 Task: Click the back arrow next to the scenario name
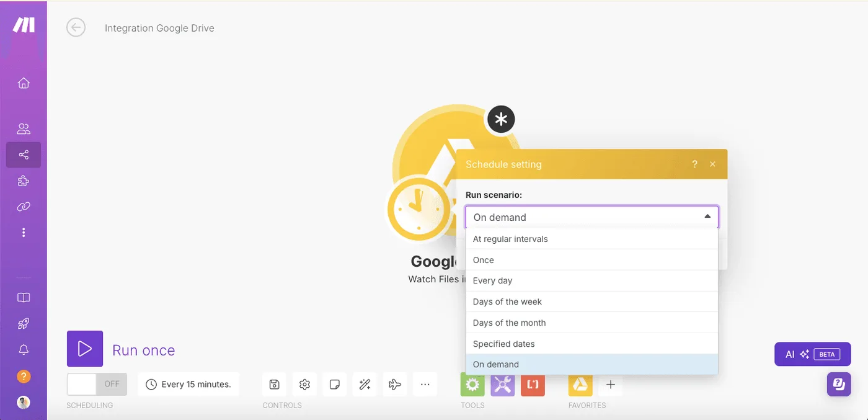[76, 27]
